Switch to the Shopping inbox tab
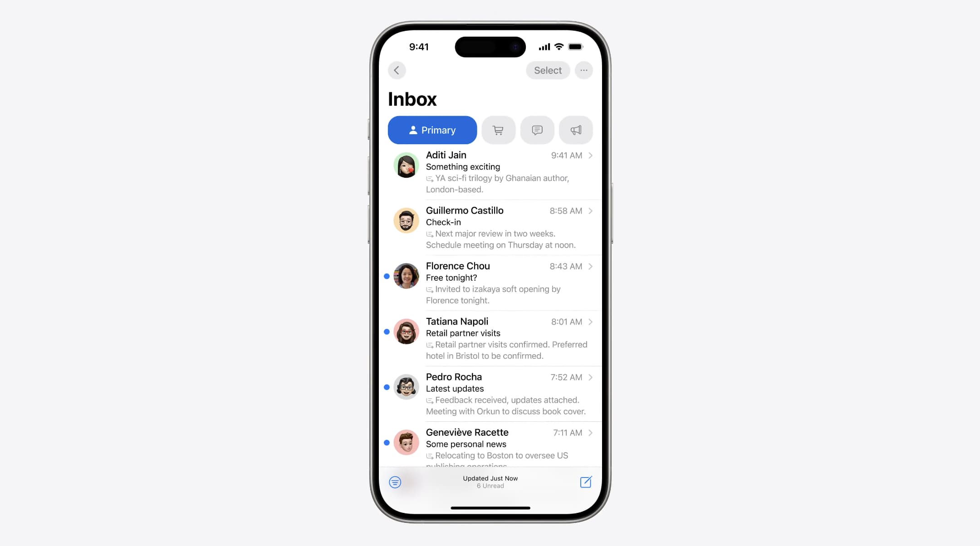The width and height of the screenshot is (980, 546). click(x=499, y=130)
